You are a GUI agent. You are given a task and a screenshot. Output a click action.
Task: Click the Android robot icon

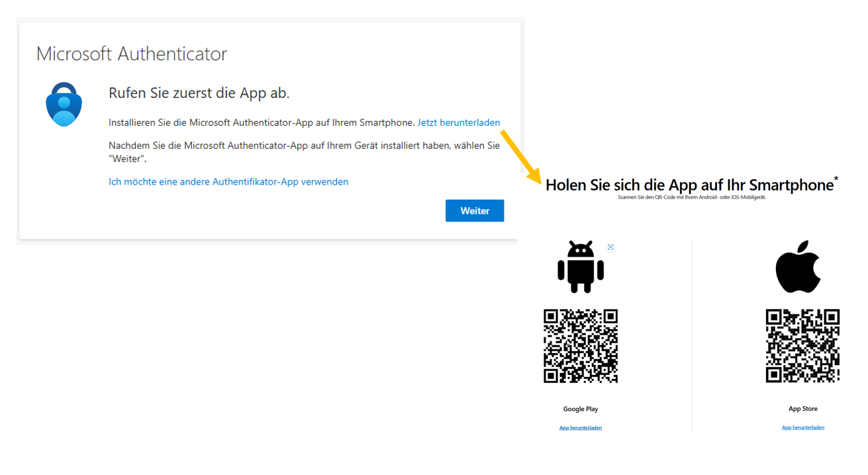click(581, 267)
